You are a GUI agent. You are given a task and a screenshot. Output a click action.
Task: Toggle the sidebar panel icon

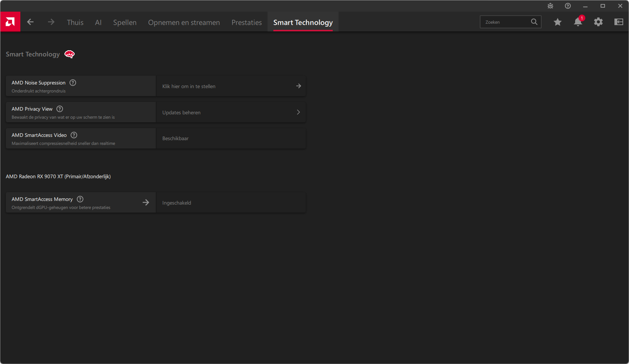click(x=618, y=22)
